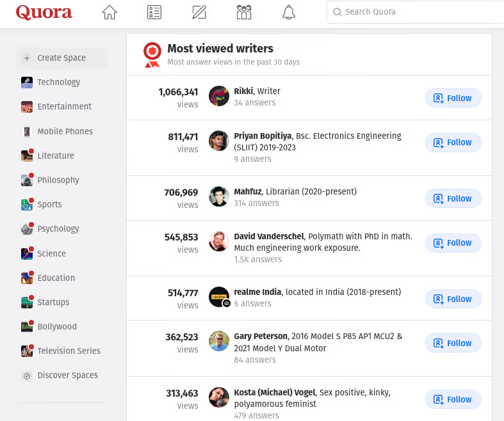Open the Entertainment space icon
504x421 pixels.
click(x=27, y=107)
